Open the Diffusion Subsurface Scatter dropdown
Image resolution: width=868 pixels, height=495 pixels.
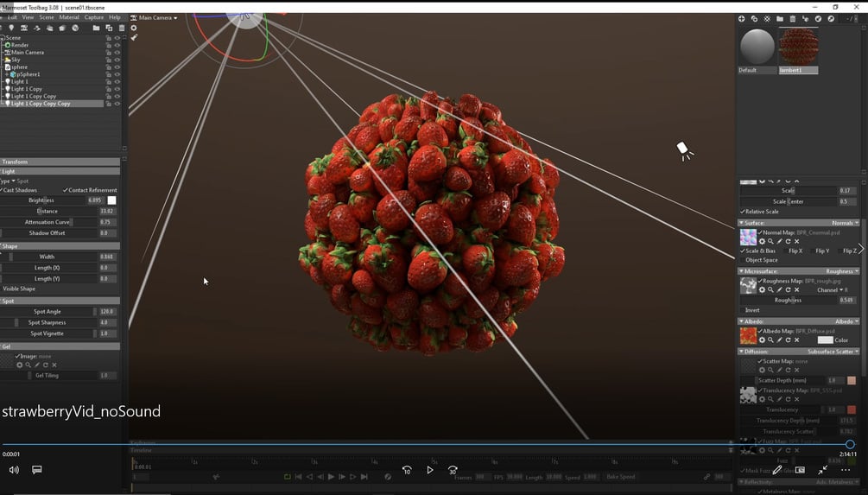833,352
